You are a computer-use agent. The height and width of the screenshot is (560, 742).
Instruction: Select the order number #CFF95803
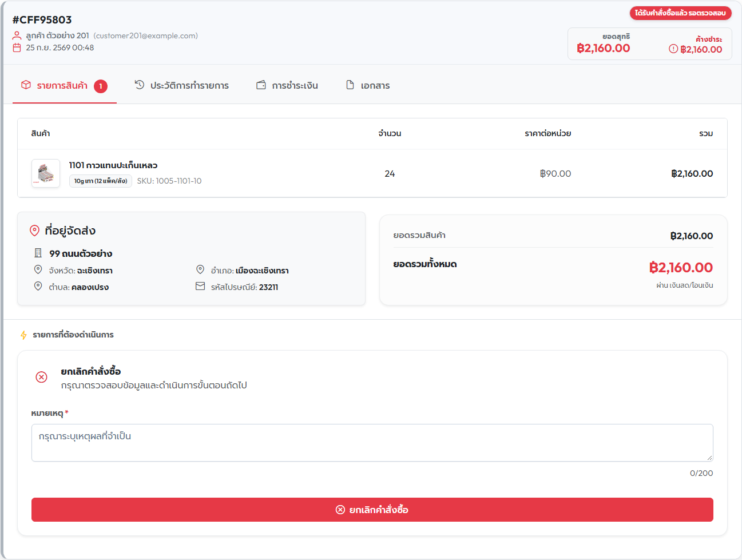click(x=42, y=20)
